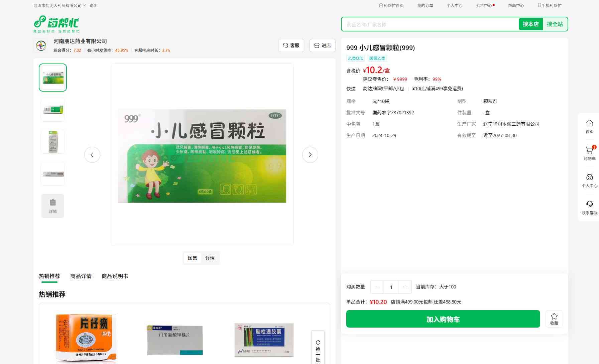Click the 进店 enter store button
The height and width of the screenshot is (364, 599).
point(322,45)
